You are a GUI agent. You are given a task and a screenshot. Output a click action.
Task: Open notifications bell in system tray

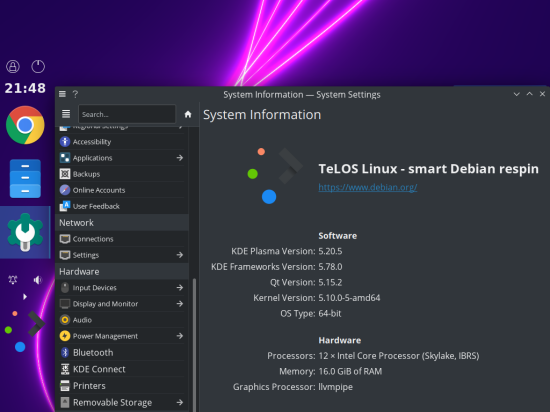pyautogui.click(x=13, y=279)
